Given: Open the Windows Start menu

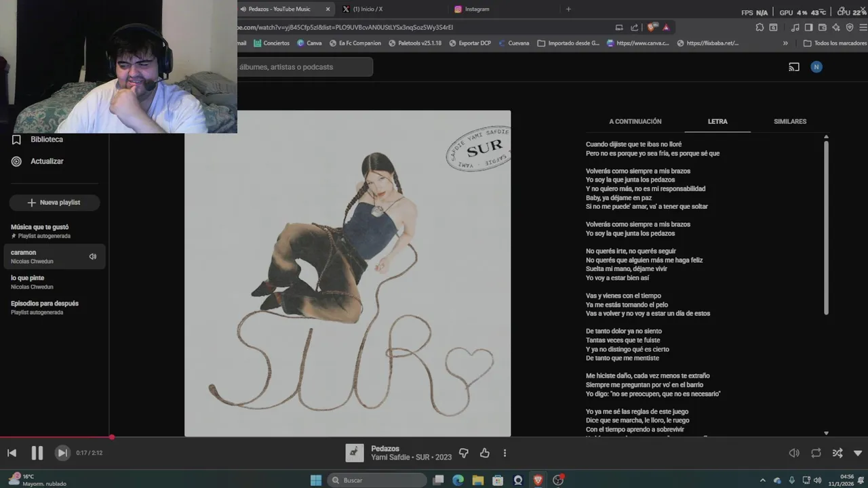Looking at the screenshot, I should point(316,480).
